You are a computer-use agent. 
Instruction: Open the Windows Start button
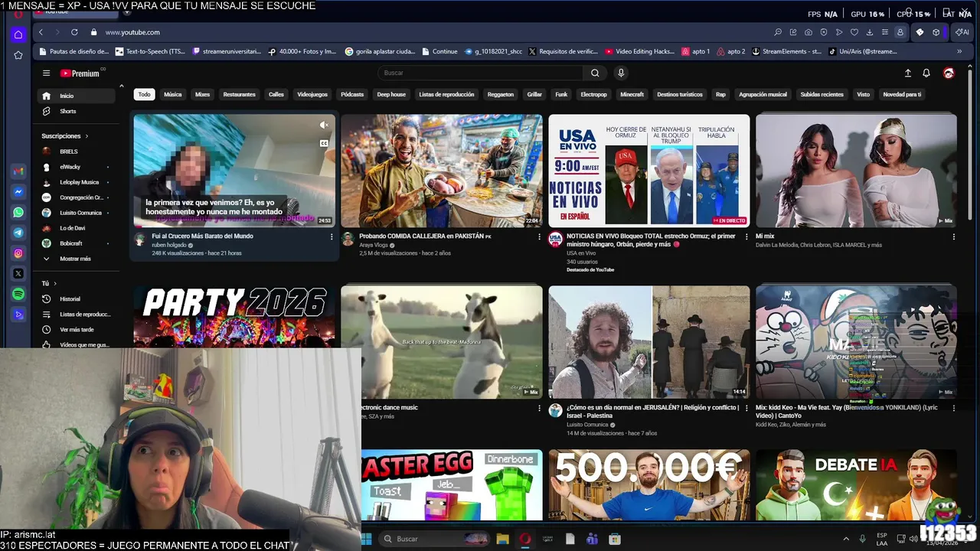[x=366, y=539]
